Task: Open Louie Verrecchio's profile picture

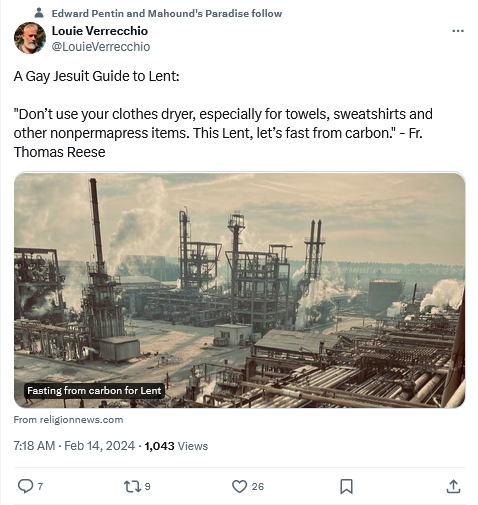Action: pyautogui.click(x=30, y=38)
